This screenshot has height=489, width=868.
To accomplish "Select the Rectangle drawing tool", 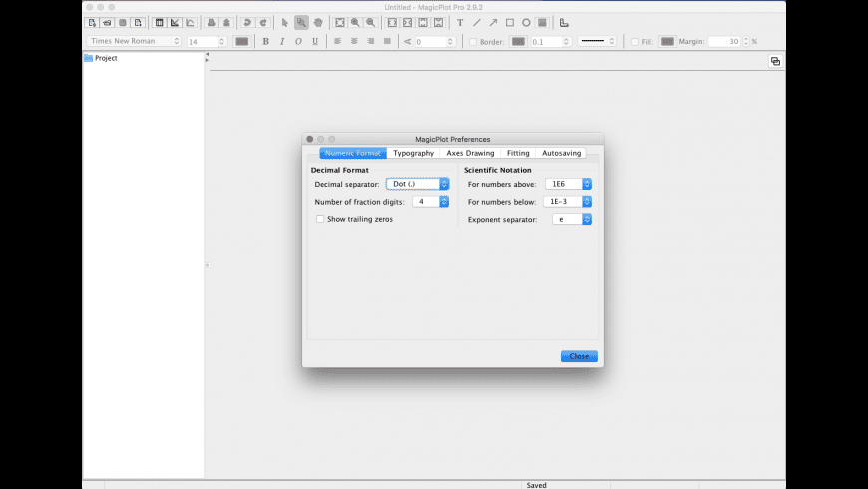I will coord(509,23).
